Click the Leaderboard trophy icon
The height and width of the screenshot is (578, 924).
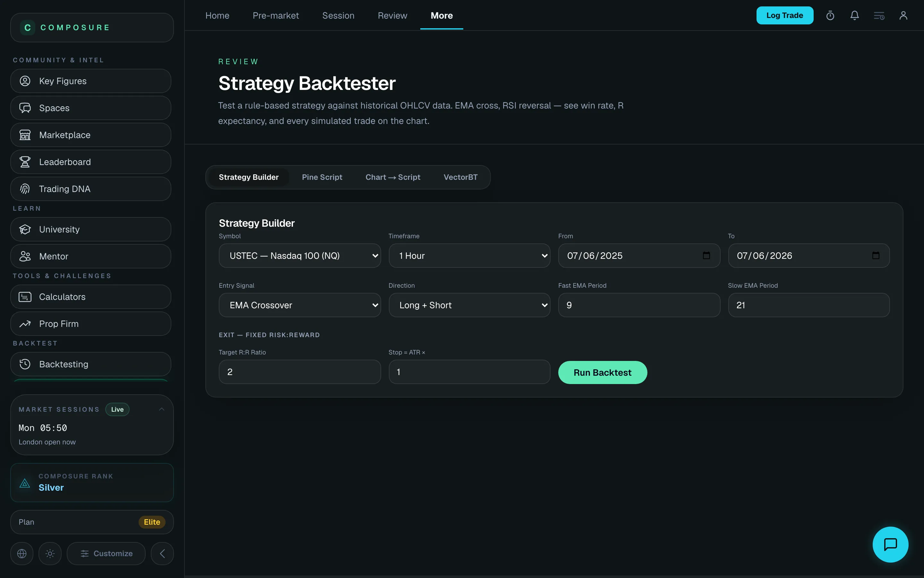coord(25,162)
